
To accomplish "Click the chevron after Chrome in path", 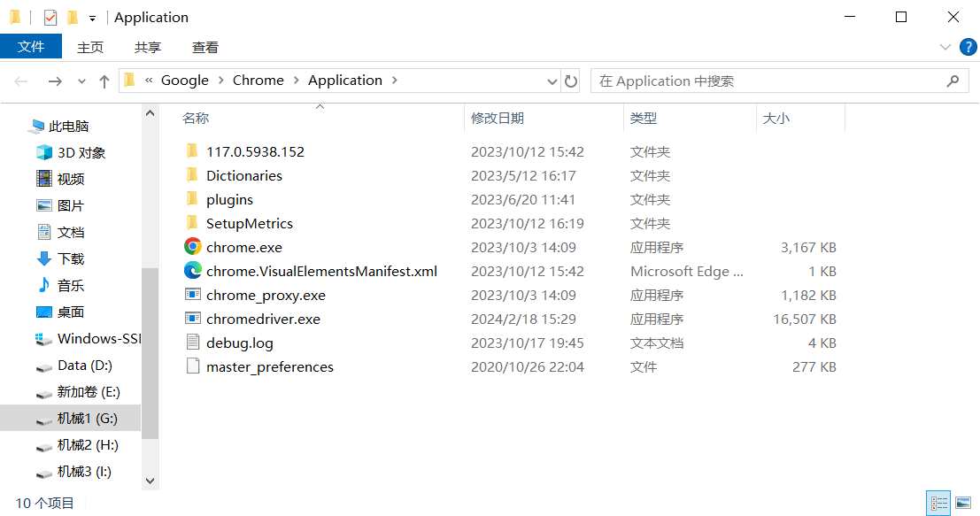I will point(296,81).
